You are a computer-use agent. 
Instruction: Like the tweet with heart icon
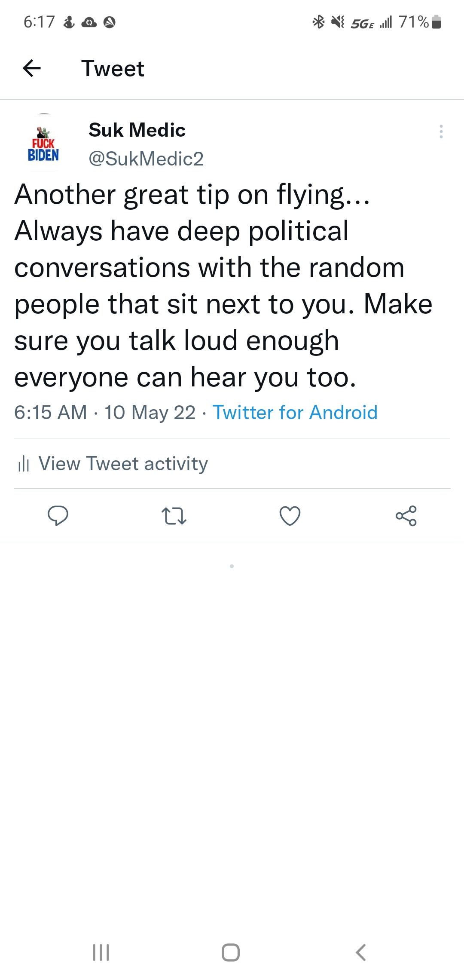pos(290,516)
